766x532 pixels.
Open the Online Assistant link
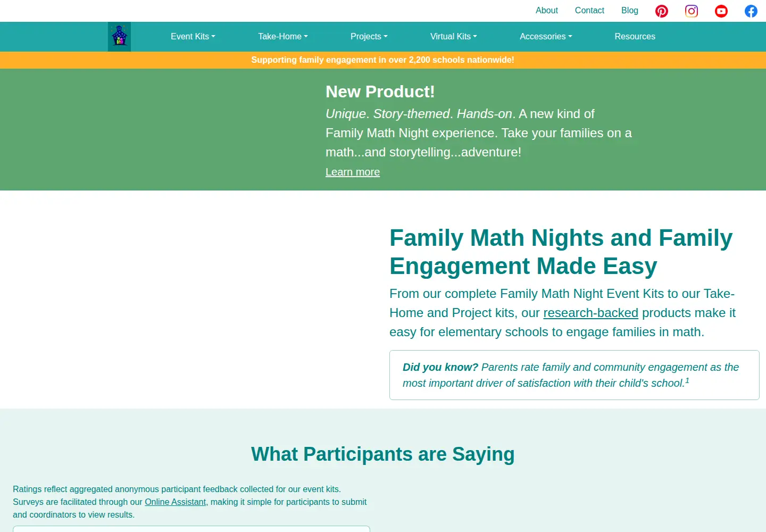coord(175,502)
